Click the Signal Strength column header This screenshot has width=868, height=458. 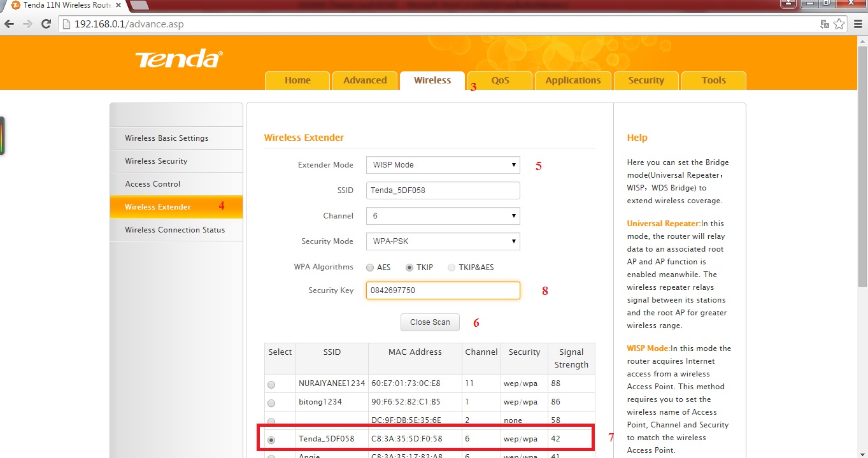click(571, 359)
